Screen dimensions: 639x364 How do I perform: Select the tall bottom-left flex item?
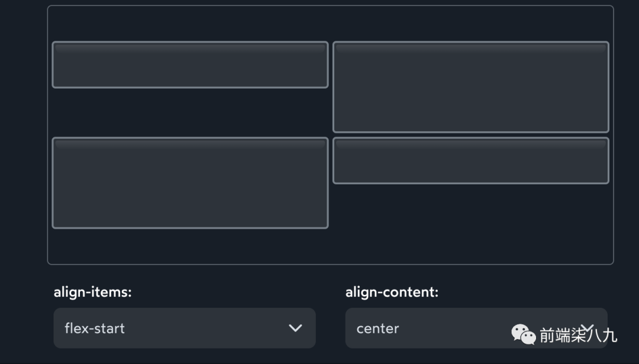190,183
